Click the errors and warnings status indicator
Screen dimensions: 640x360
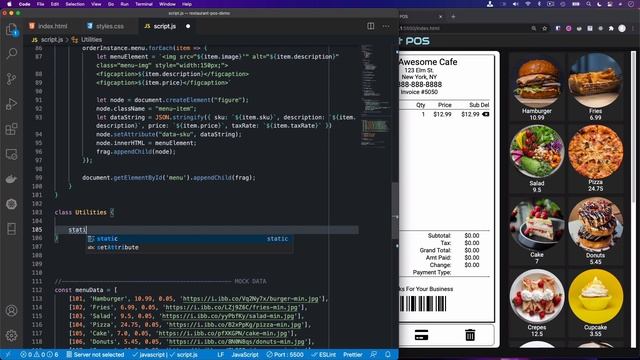point(39,355)
